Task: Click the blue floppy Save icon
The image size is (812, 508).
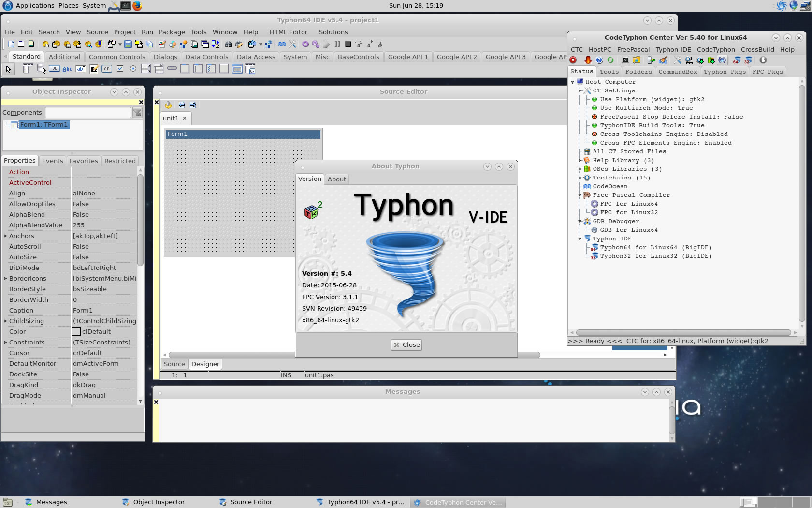Action: point(128,44)
